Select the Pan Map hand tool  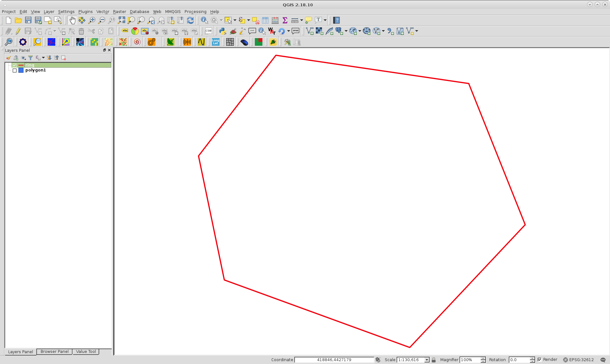[72, 20]
